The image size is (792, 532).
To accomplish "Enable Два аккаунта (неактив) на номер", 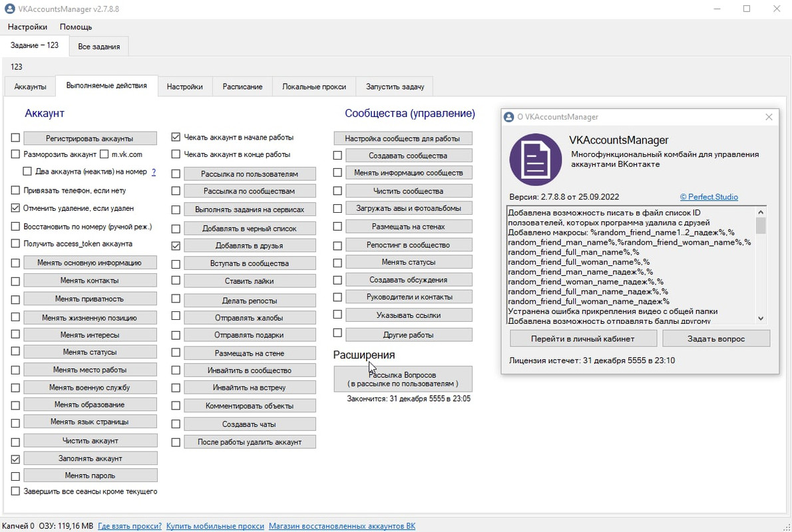I will click(27, 171).
